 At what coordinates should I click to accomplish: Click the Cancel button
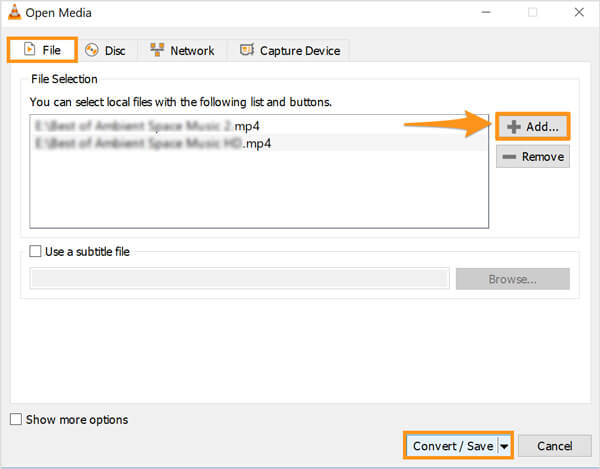(x=554, y=446)
